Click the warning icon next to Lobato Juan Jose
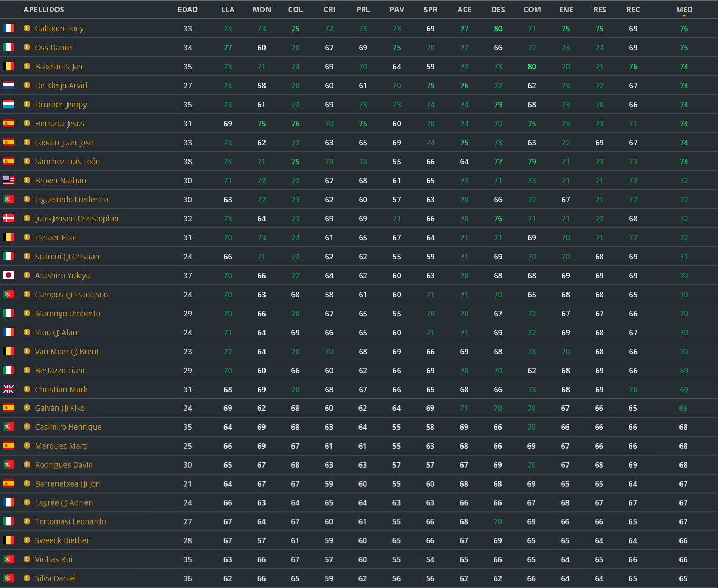The width and height of the screenshot is (718, 588). pyautogui.click(x=27, y=142)
